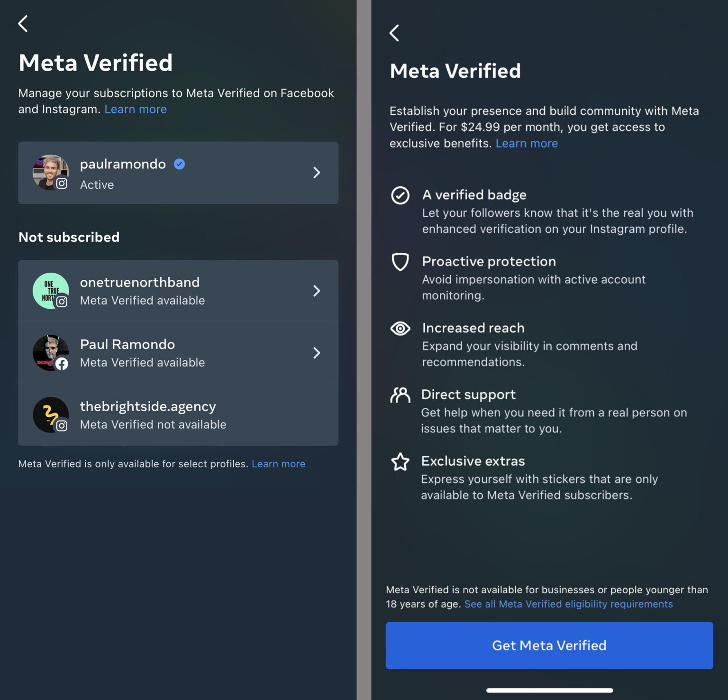728x700 pixels.
Task: Click the Increased reach eye icon
Action: pos(400,329)
